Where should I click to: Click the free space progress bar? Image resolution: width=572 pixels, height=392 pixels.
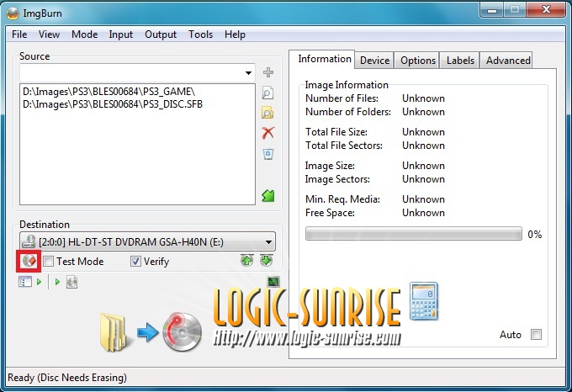click(x=413, y=235)
